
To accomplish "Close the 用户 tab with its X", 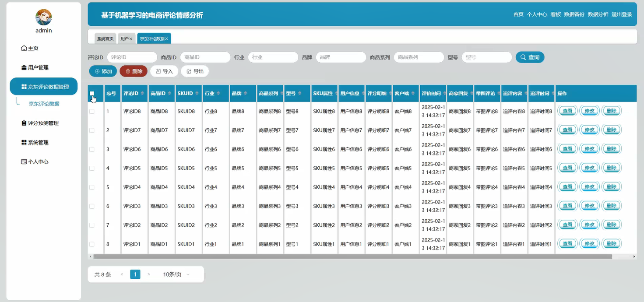I will pyautogui.click(x=131, y=39).
